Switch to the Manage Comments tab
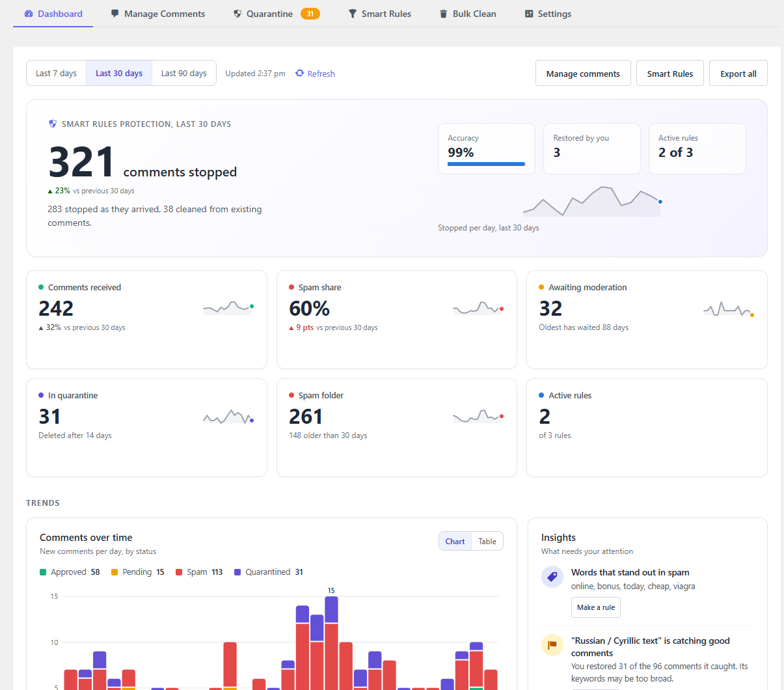Viewport: 784px width, 690px height. coord(158,14)
